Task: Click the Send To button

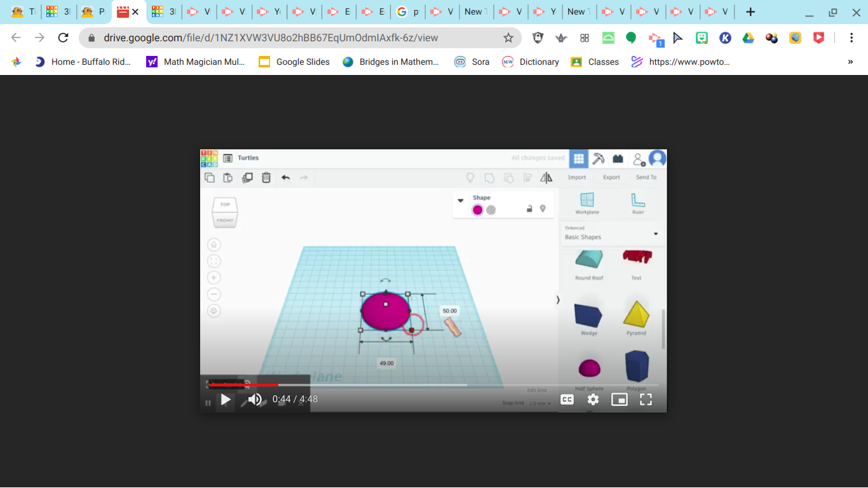Action: coord(646,177)
